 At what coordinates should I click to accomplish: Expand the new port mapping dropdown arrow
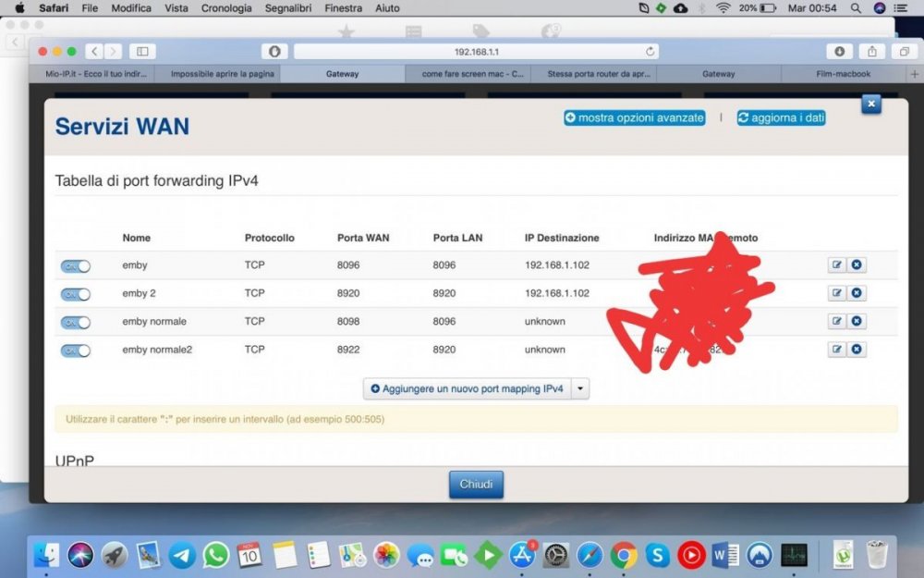pyautogui.click(x=580, y=388)
